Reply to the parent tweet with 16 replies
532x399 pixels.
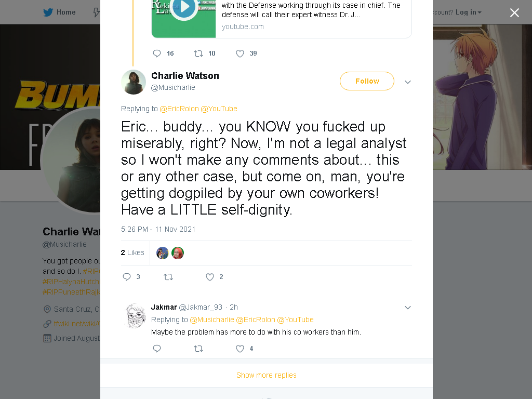(x=157, y=54)
